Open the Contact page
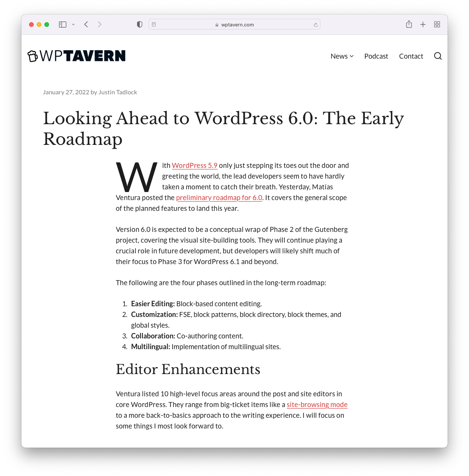 point(411,56)
